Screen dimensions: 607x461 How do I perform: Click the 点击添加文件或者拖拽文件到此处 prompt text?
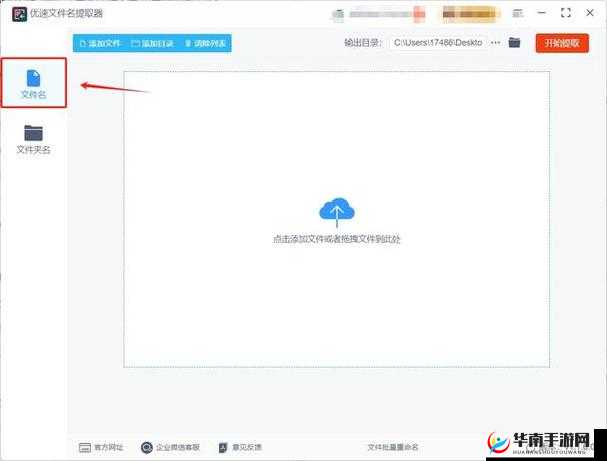(x=336, y=239)
